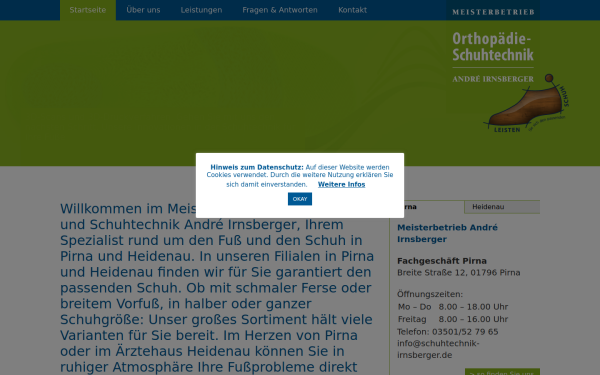Click 'Fachgeschäft Pirna' heading
Image resolution: width=600 pixels, height=375 pixels.
click(x=442, y=261)
